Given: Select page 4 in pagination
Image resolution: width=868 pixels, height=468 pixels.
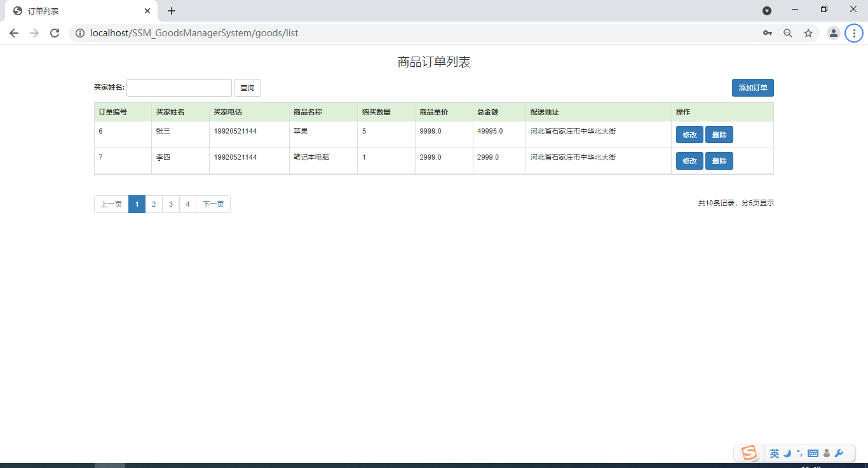Looking at the screenshot, I should pyautogui.click(x=188, y=204).
